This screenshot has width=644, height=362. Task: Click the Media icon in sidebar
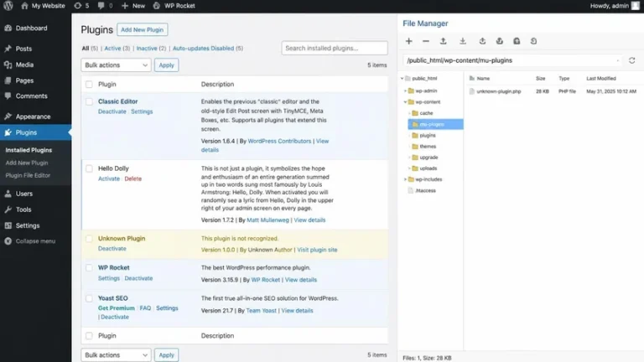[x=8, y=65]
